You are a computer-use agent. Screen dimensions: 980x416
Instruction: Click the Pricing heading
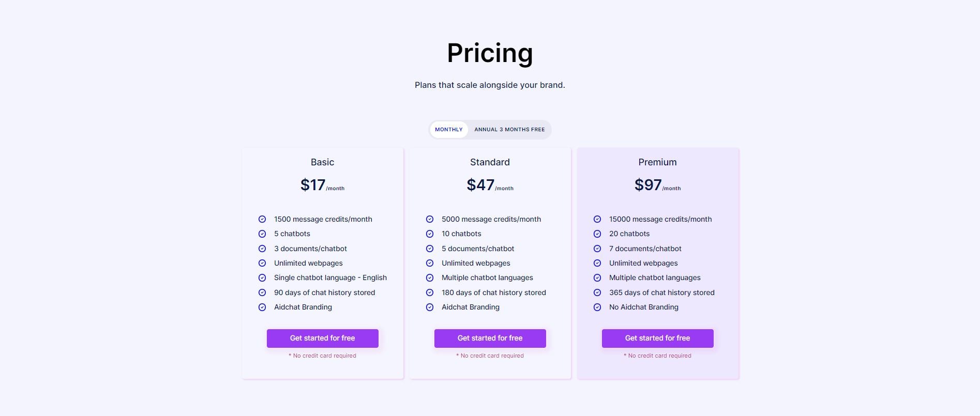(490, 53)
